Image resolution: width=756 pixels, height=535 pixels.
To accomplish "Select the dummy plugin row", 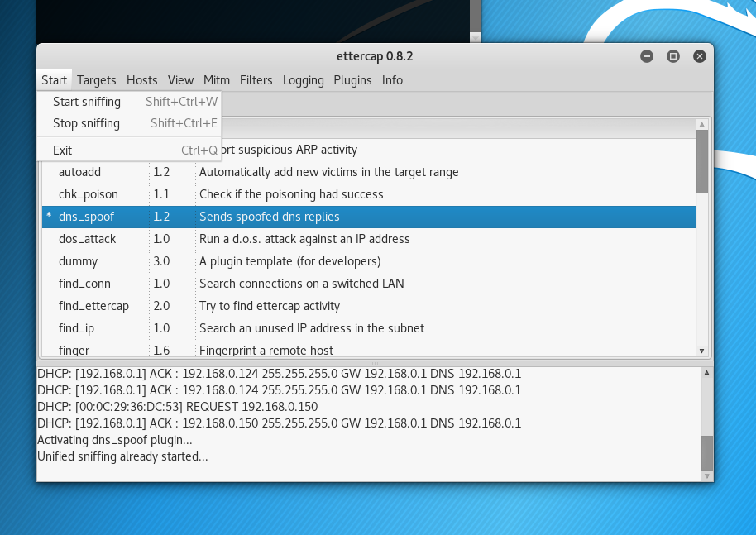I will tap(370, 261).
